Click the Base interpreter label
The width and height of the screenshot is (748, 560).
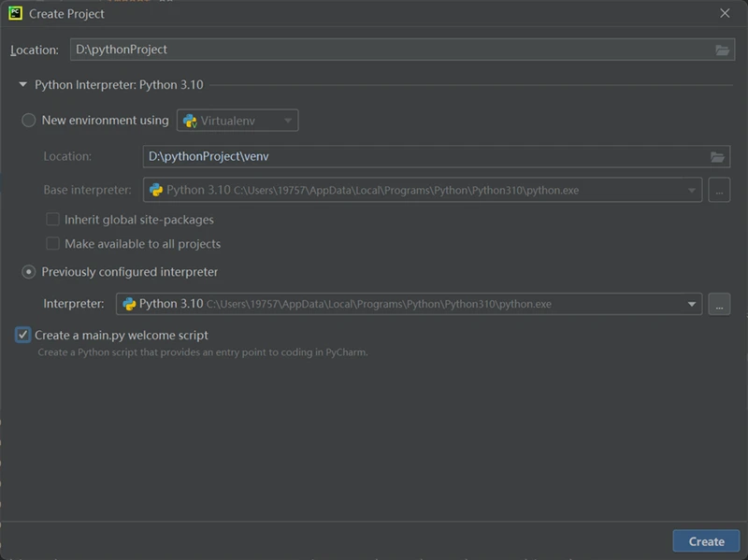[x=87, y=190]
